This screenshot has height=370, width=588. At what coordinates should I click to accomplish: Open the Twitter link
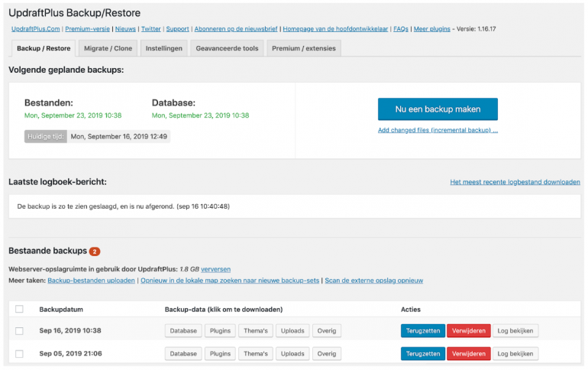150,29
